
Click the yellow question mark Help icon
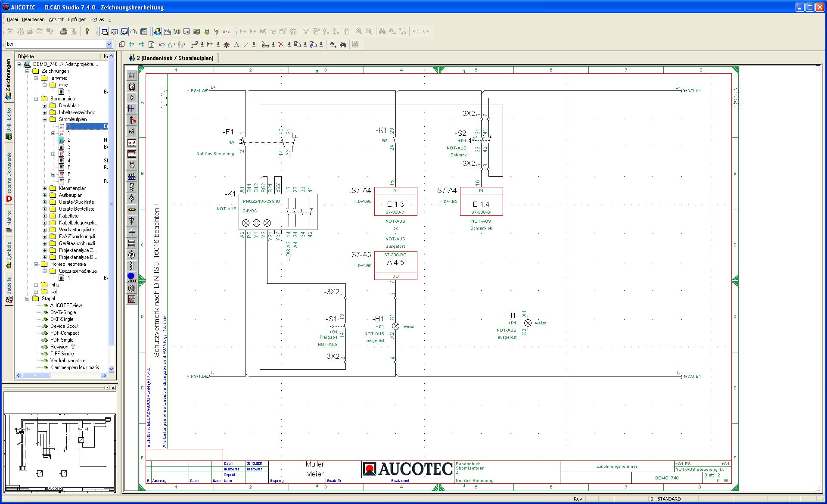click(87, 31)
